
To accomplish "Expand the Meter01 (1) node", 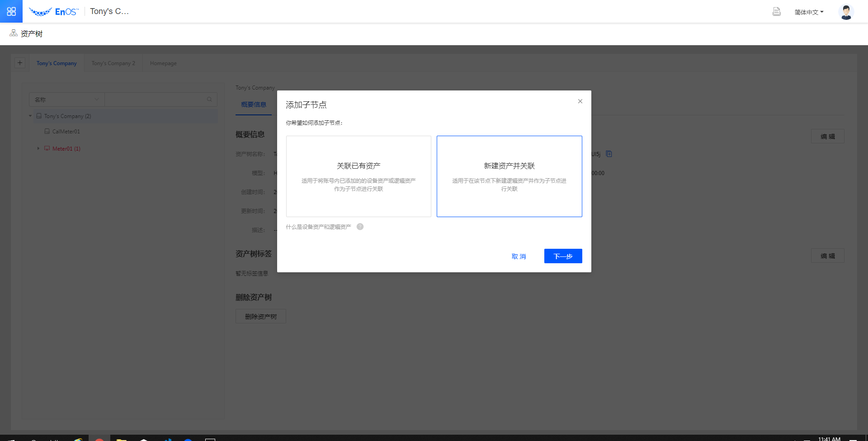I will click(x=38, y=148).
